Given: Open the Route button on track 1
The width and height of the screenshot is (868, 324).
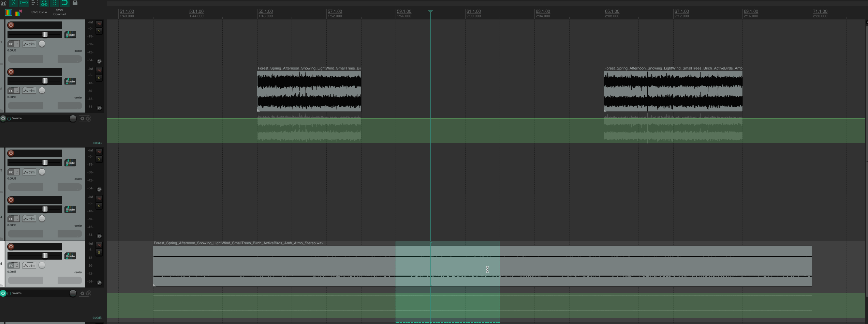Looking at the screenshot, I should pos(70,35).
